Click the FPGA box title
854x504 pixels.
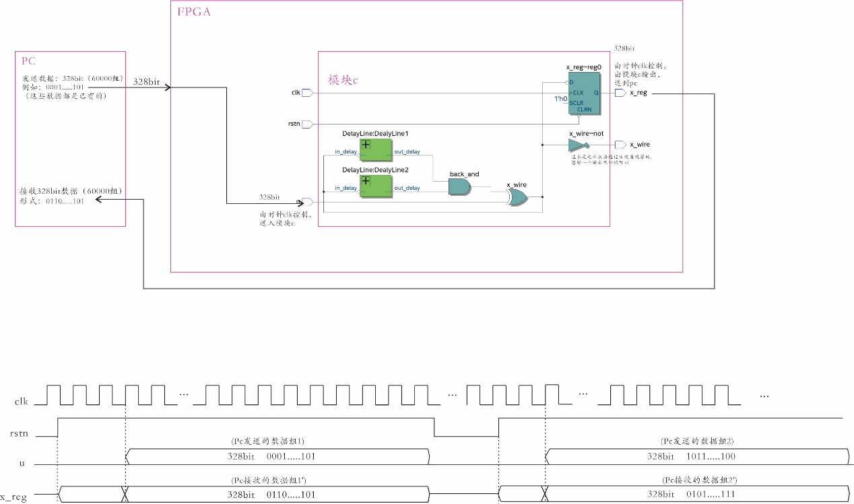pos(194,11)
